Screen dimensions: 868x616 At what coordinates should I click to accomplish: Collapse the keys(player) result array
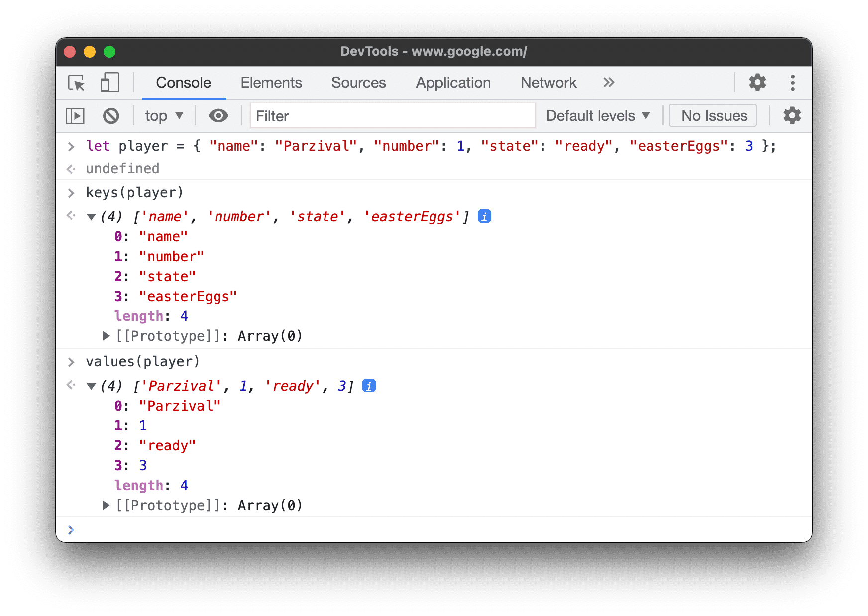pyautogui.click(x=91, y=217)
